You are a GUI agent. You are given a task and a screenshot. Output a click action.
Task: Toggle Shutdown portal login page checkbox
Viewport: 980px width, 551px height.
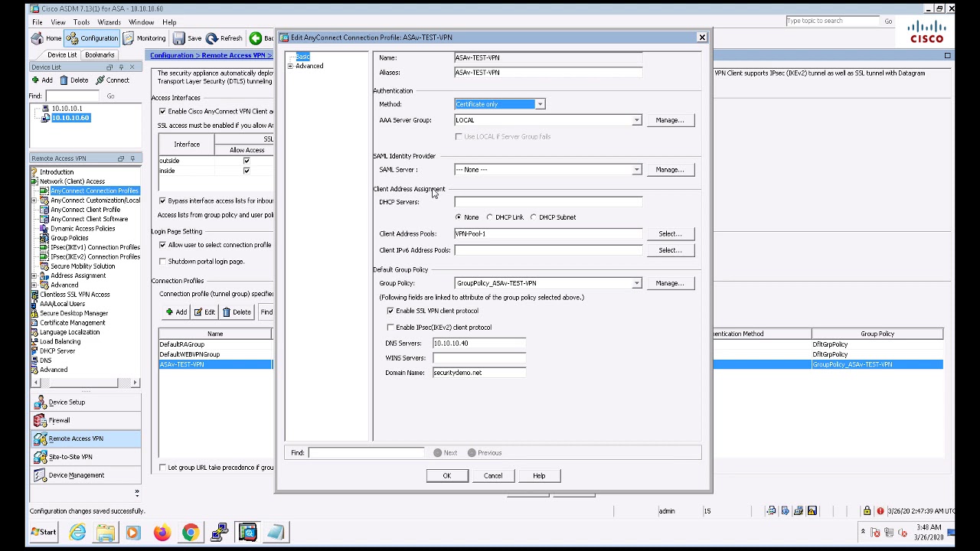(162, 262)
